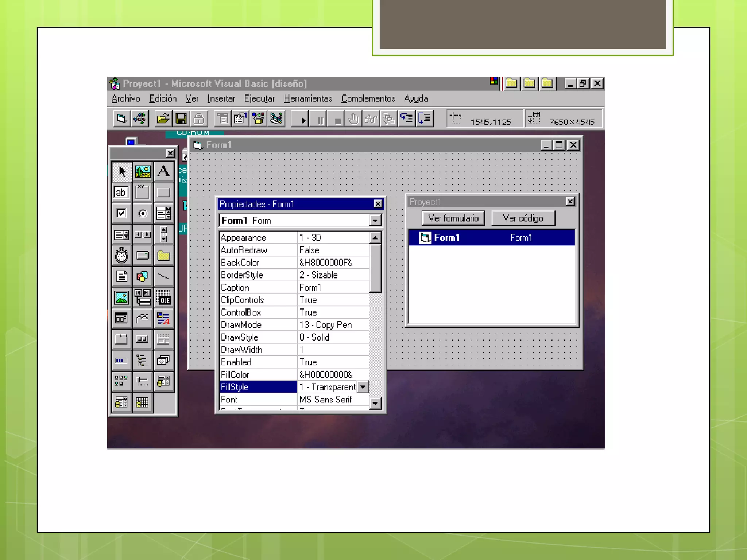This screenshot has height=560, width=747.
Task: Select the Shape tool in the toolbox
Action: pos(143,277)
